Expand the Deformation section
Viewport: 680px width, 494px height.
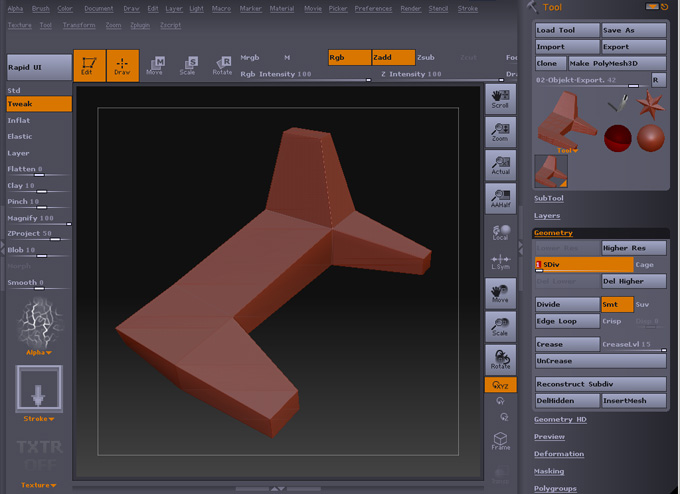tap(558, 453)
